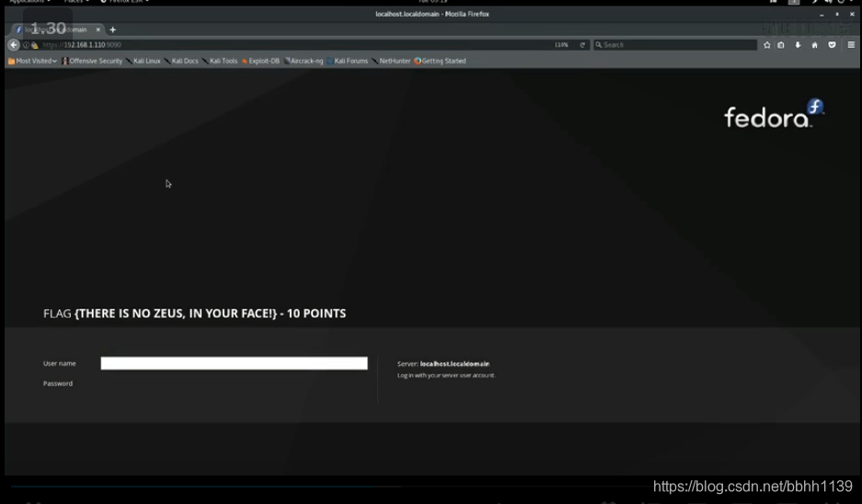Focus the URL address bar
Screen dimensions: 862x504
(297, 45)
